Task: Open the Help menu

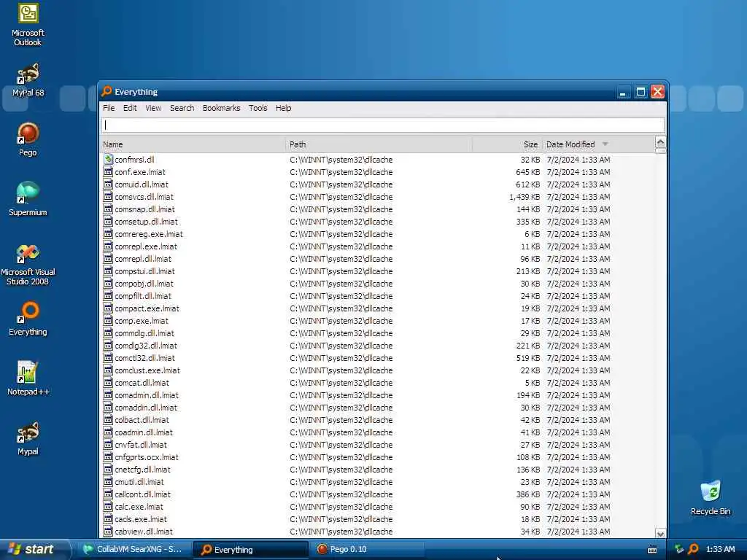Action: [x=283, y=108]
